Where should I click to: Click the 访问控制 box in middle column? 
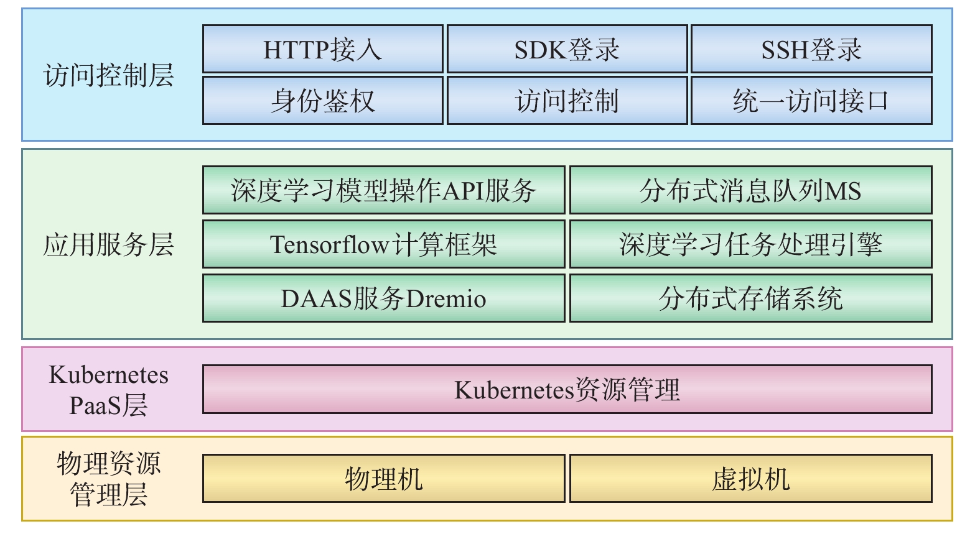click(x=567, y=101)
